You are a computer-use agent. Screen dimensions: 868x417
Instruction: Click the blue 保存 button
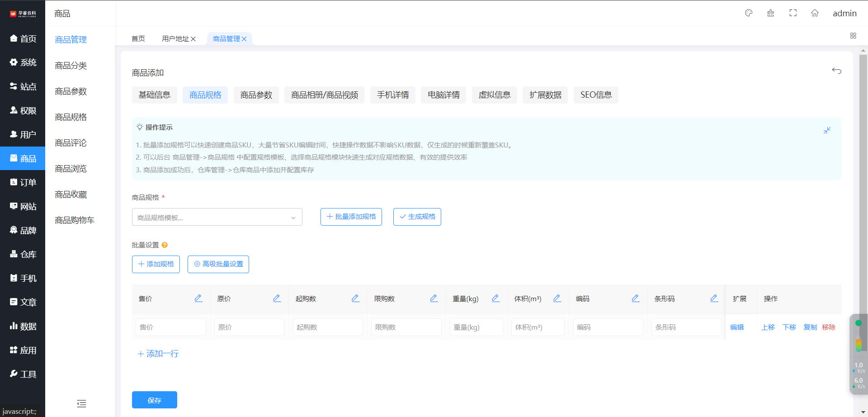pyautogui.click(x=154, y=400)
